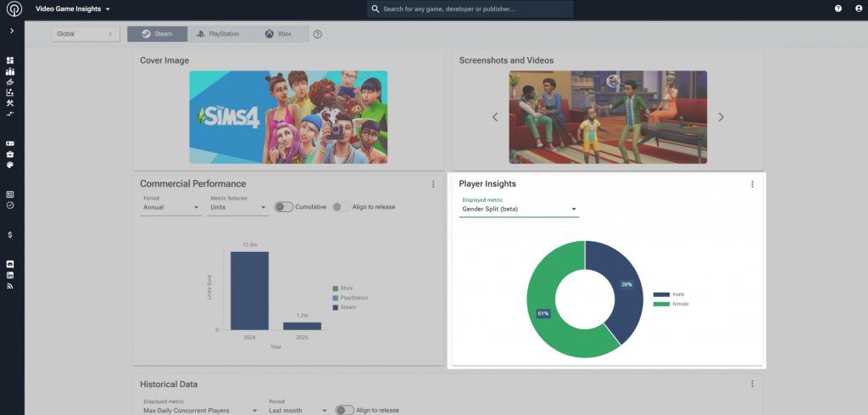
Task: Enable Align to release in Commercial Performance
Action: (341, 207)
